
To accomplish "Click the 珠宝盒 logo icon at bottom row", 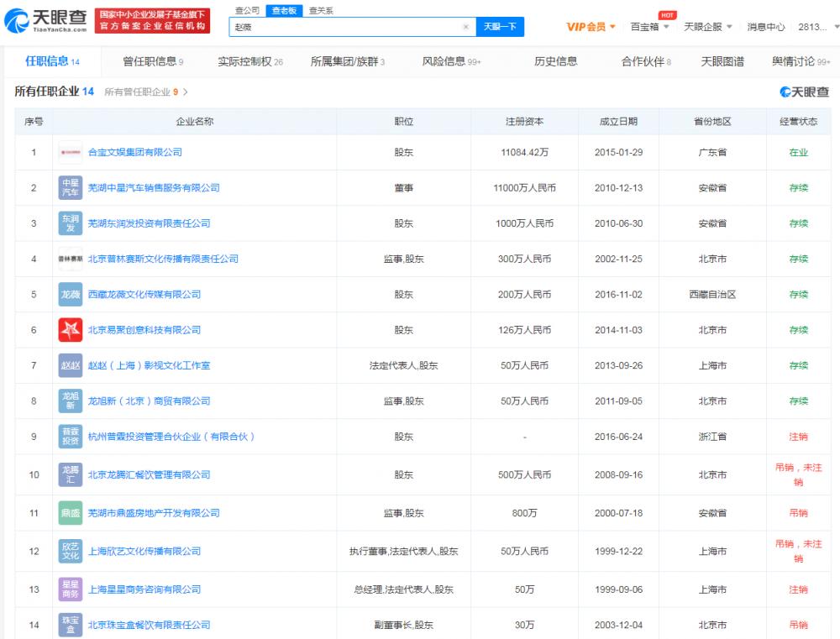I will 71,624.
